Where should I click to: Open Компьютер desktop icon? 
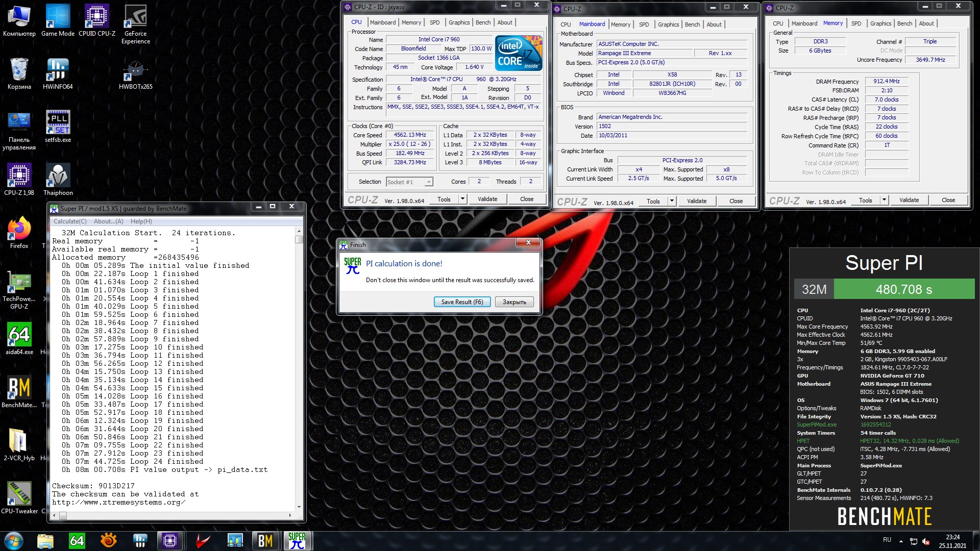tap(19, 20)
